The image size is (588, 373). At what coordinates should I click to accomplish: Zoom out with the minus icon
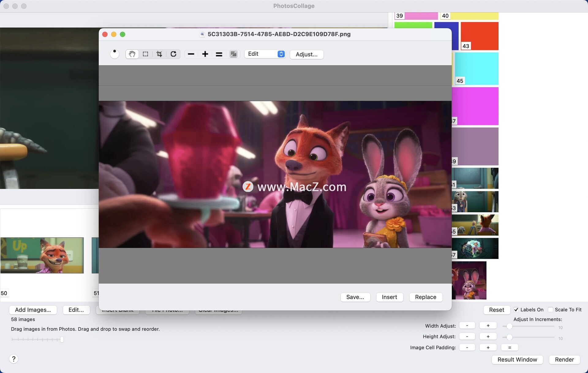click(191, 54)
